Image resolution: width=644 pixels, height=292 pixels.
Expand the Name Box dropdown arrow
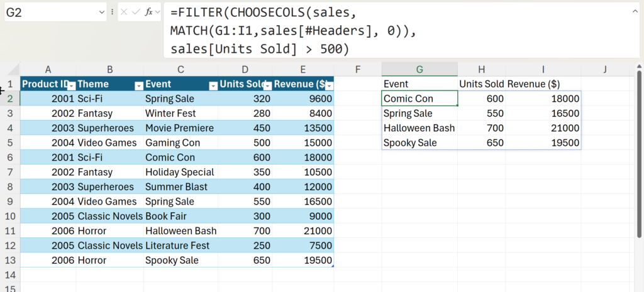tap(101, 12)
